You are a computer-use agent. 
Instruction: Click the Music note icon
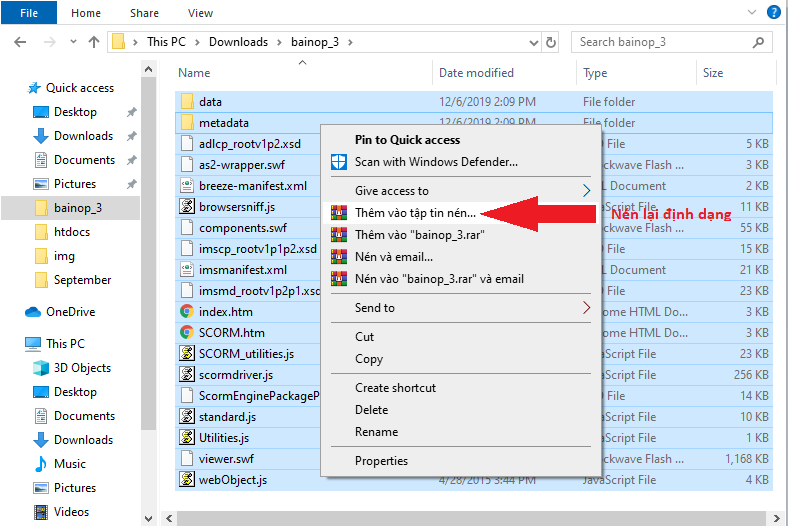(41, 464)
